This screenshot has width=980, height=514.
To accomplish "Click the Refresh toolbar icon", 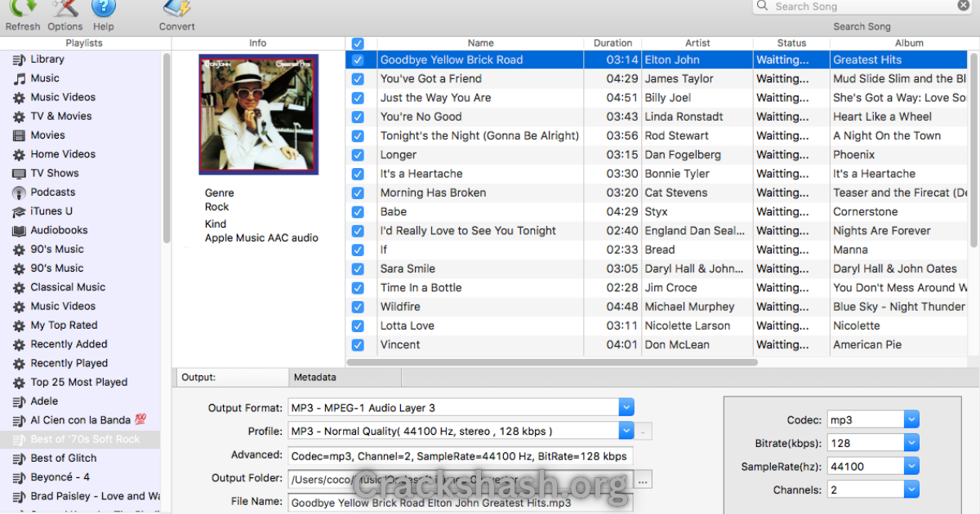I will coord(22,8).
